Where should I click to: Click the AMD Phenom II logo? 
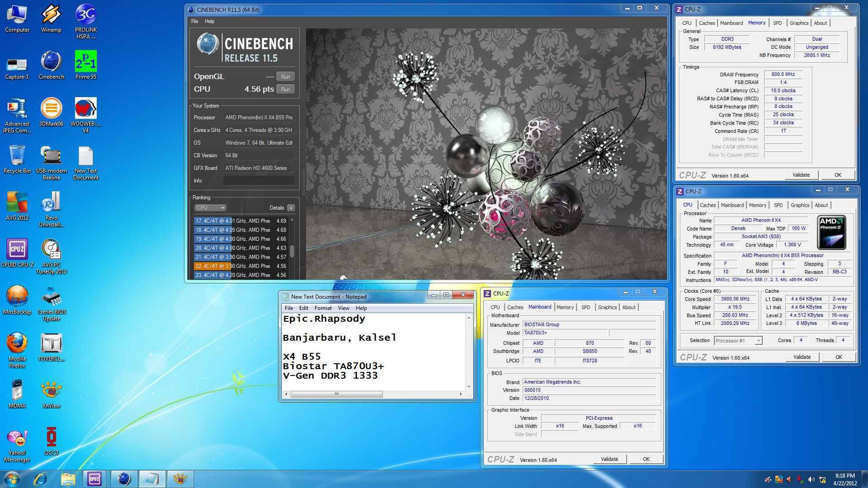831,233
